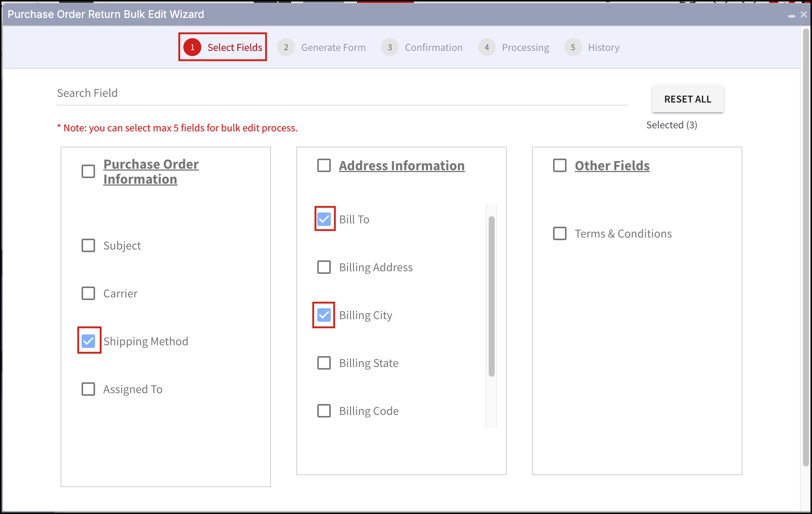Image resolution: width=812 pixels, height=514 pixels.
Task: Click step 2 Generate Form circle
Action: [286, 48]
